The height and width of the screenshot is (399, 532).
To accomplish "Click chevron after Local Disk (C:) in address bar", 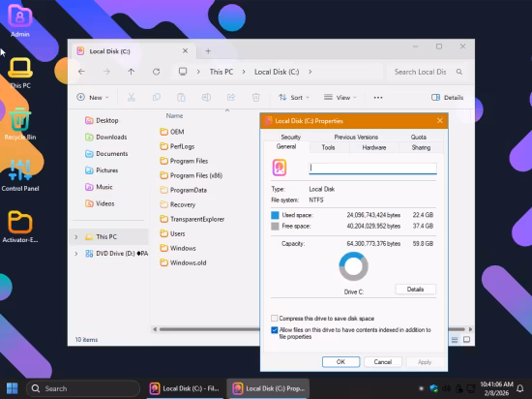I will [310, 72].
